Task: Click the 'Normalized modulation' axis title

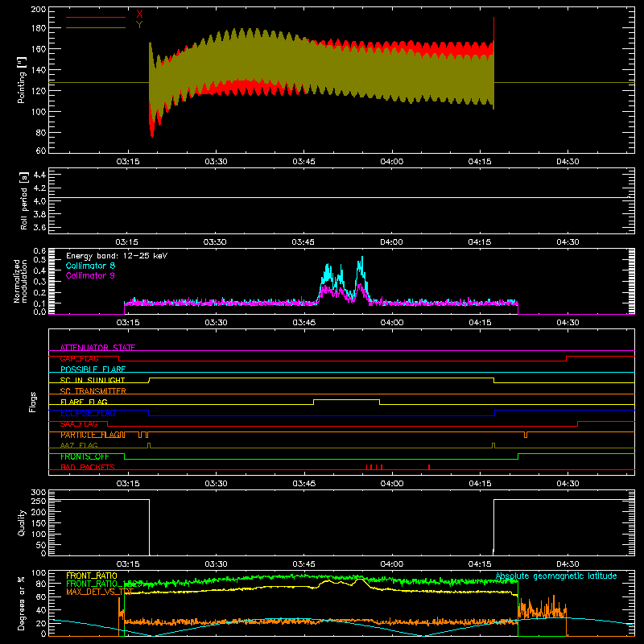Action: [20, 281]
